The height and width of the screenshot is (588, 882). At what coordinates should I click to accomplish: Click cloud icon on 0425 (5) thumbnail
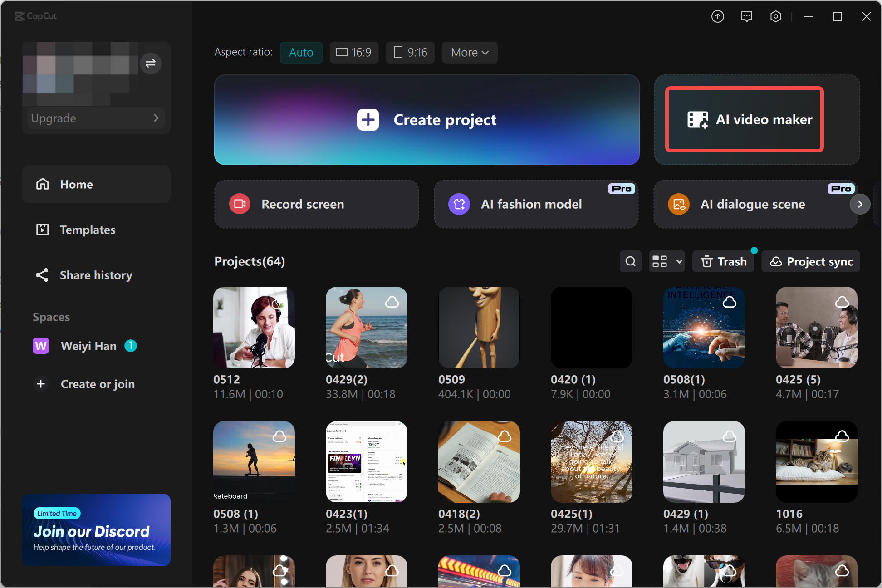tap(842, 302)
